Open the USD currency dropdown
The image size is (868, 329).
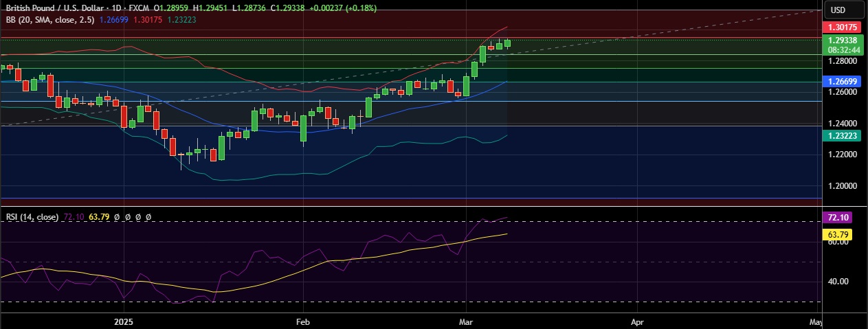click(x=845, y=10)
